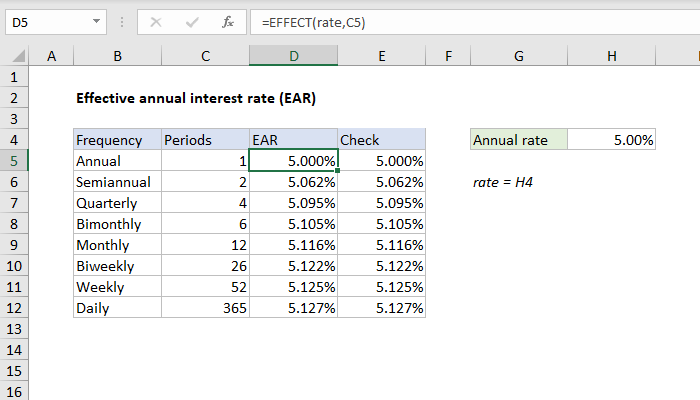
Task: Click the Periods cell with value 1
Action: tap(205, 161)
